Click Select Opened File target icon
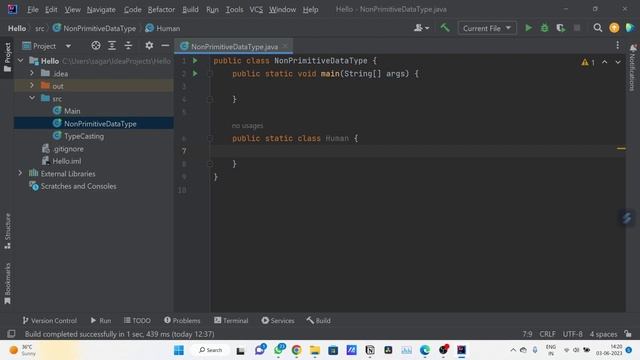The image size is (640, 360). click(96, 46)
